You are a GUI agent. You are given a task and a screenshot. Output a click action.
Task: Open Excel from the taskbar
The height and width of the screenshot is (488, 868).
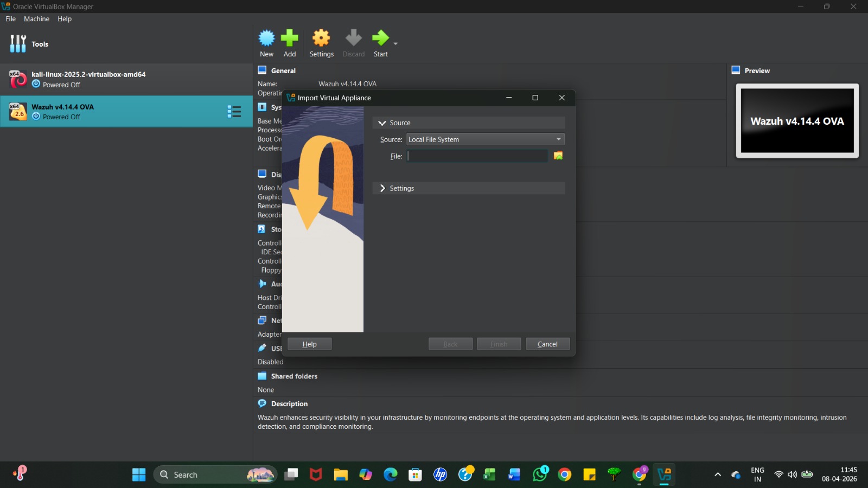tap(489, 475)
